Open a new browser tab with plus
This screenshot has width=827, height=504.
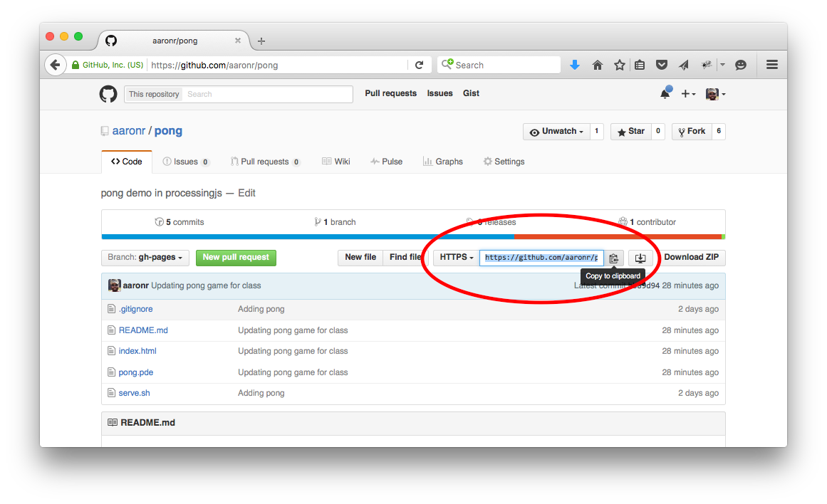point(261,41)
